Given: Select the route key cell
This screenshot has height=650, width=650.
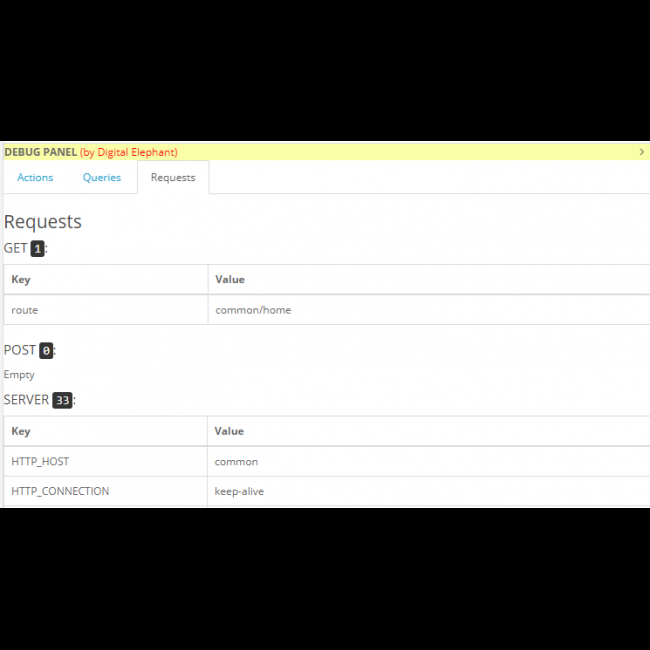Looking at the screenshot, I should 25,310.
